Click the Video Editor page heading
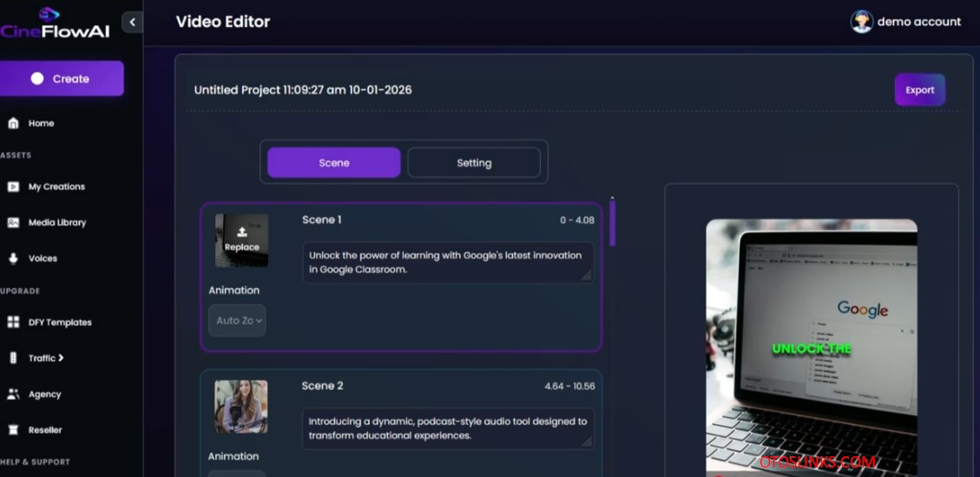This screenshot has width=980, height=477. [223, 22]
